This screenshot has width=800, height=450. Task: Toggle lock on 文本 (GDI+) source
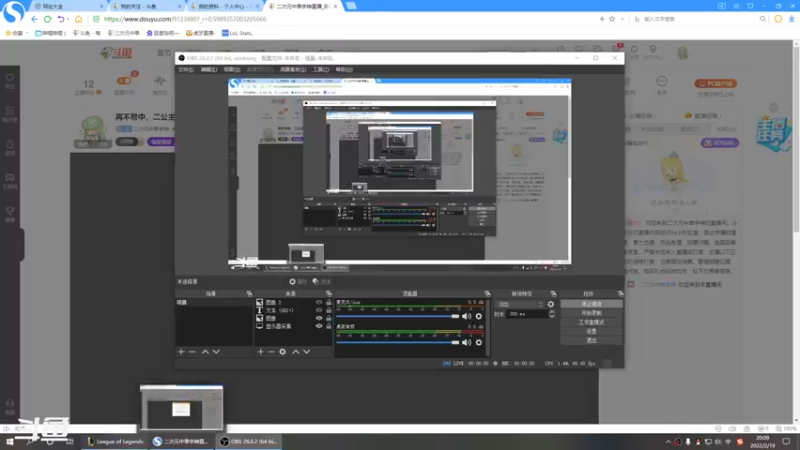[x=329, y=310]
